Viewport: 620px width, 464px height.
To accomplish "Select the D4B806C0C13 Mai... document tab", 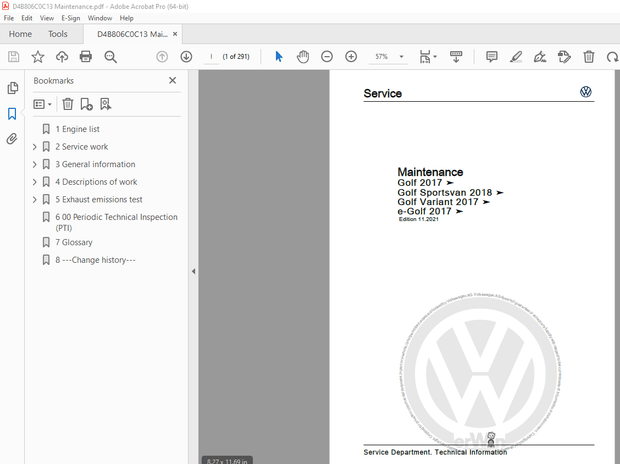I will (x=132, y=34).
